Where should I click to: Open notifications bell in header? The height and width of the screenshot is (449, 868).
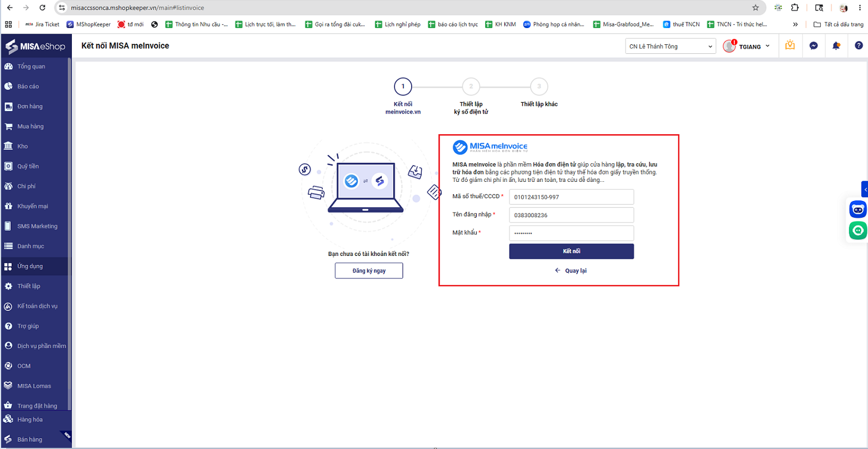click(836, 46)
